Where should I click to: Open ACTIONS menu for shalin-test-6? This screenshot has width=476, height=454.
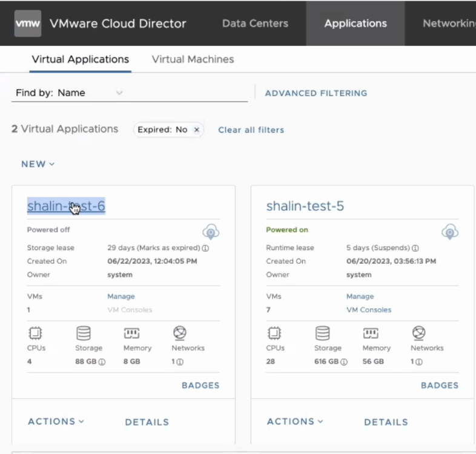[56, 421]
